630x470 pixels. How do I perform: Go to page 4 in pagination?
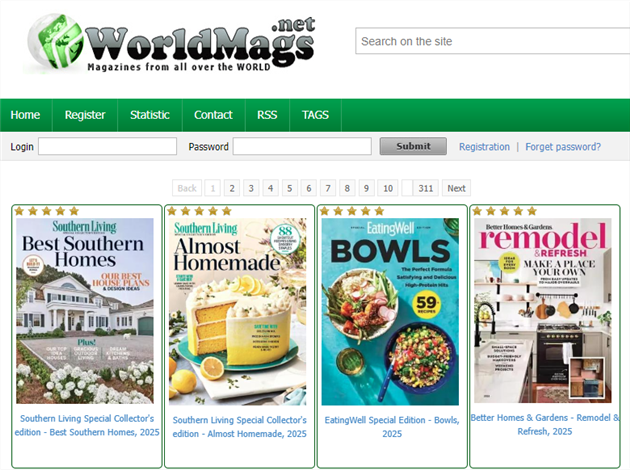pyautogui.click(x=270, y=188)
